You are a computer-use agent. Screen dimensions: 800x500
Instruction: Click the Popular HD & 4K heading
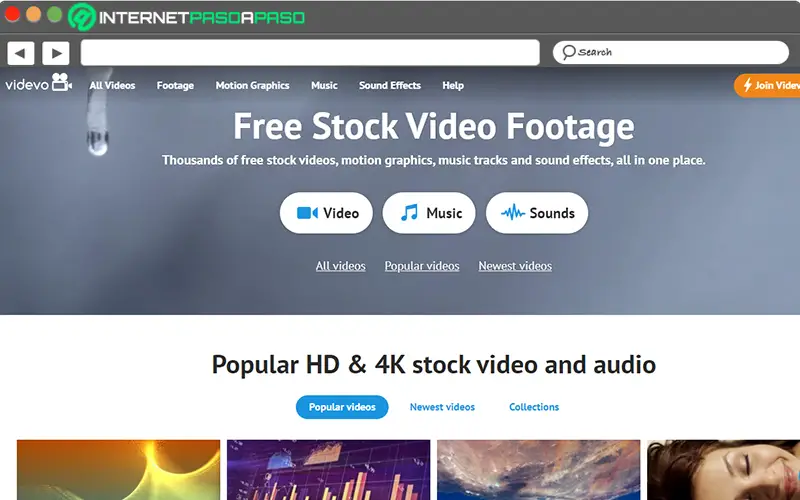click(434, 364)
